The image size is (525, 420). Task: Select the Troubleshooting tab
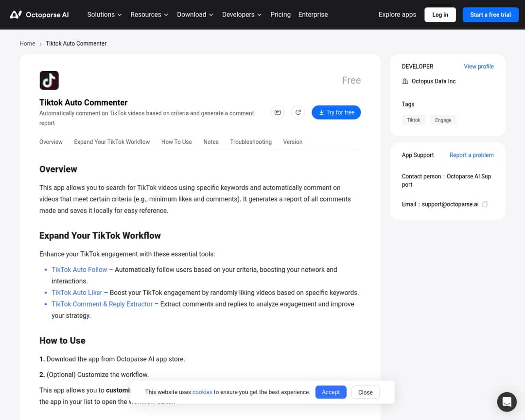click(x=251, y=142)
